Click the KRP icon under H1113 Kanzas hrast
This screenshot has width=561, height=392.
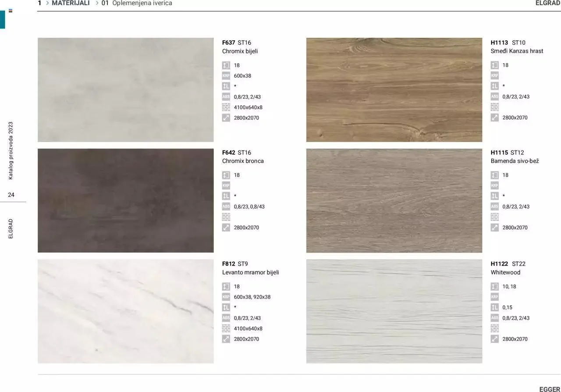494,75
